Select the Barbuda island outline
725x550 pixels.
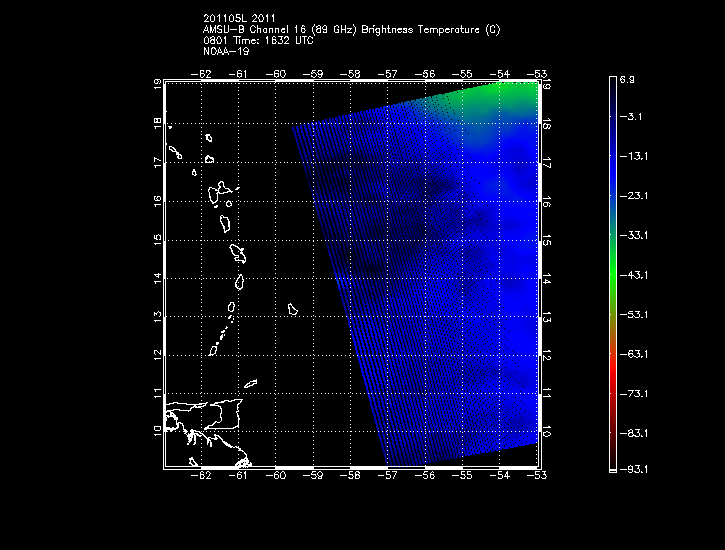click(209, 139)
